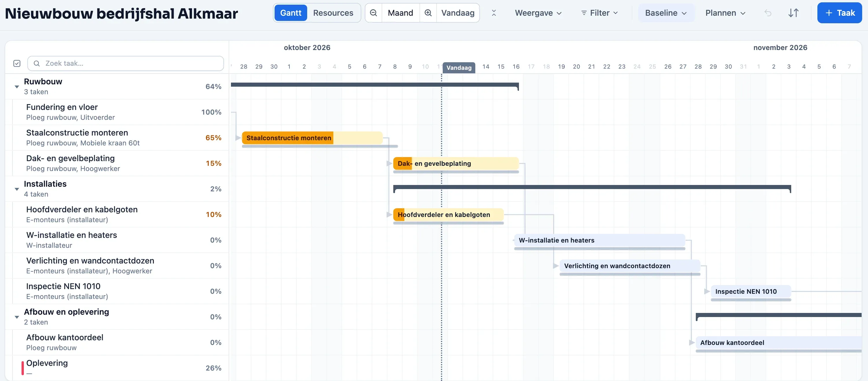Click the '3 taken' label under Ruwbouw
Screen dimensions: 868x381
point(36,92)
